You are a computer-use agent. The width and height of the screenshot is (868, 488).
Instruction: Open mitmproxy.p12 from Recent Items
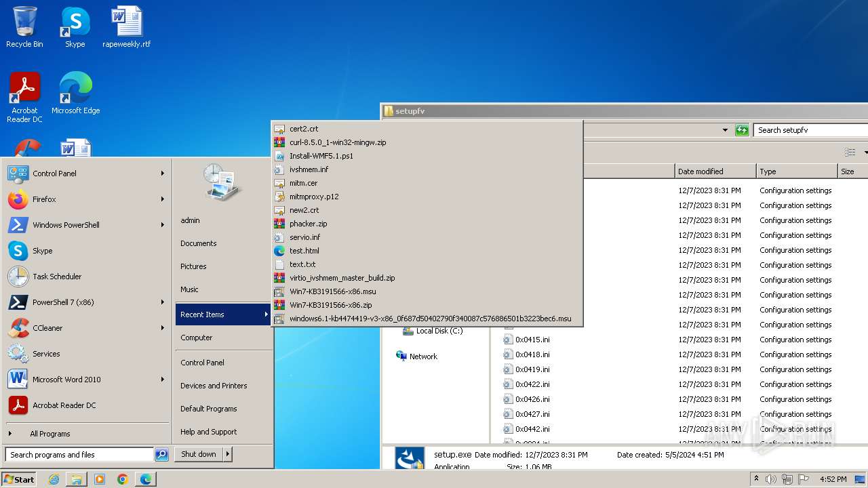coord(427,197)
